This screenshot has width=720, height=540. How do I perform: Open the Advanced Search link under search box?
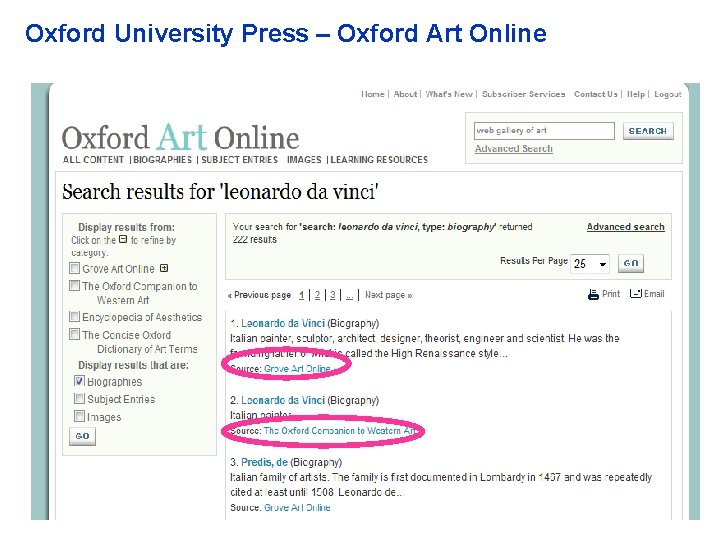514,149
